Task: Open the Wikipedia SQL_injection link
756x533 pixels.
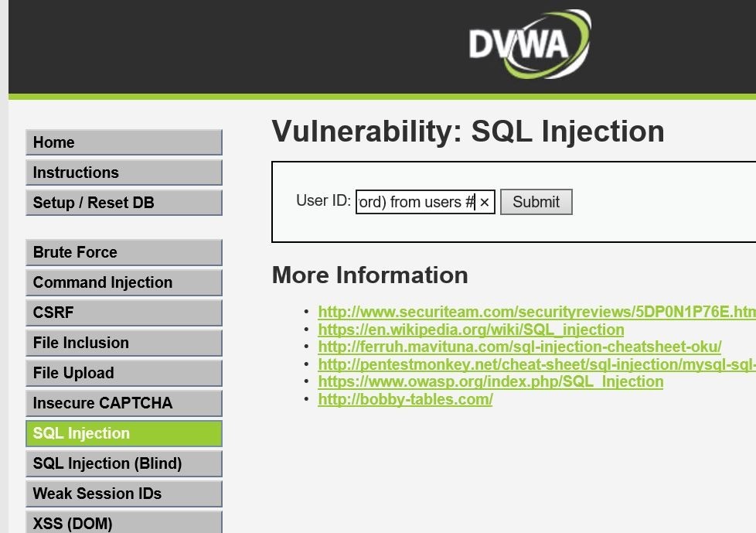Action: click(x=471, y=330)
